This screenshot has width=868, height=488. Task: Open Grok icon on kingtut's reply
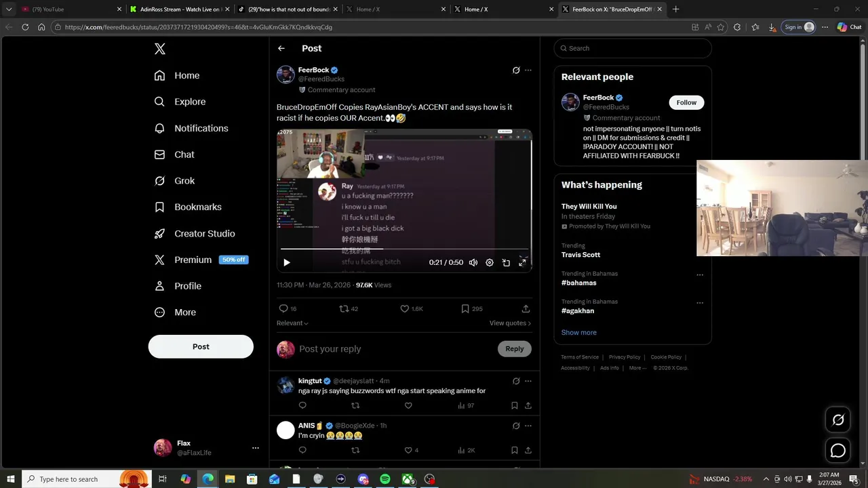coord(516,381)
